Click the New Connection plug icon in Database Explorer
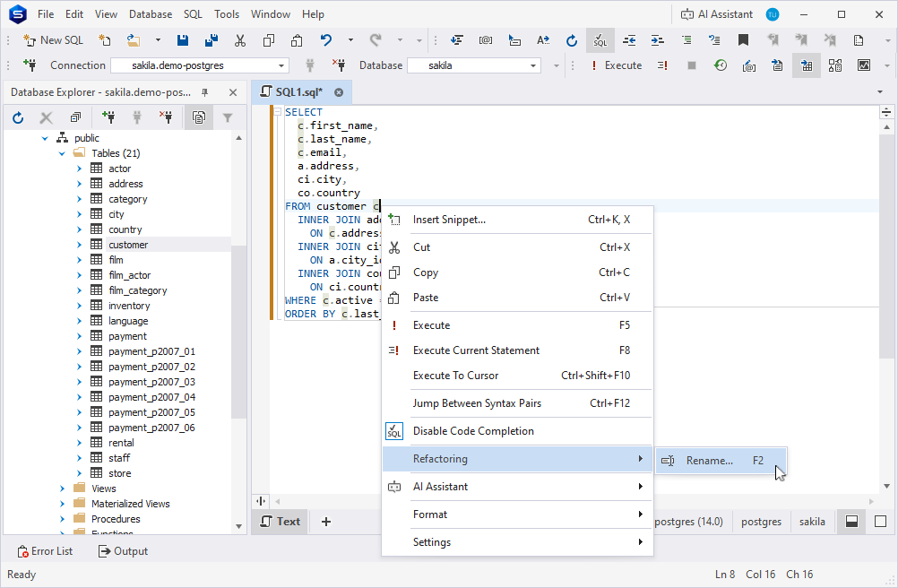Screen dimensions: 898x588 pos(108,117)
